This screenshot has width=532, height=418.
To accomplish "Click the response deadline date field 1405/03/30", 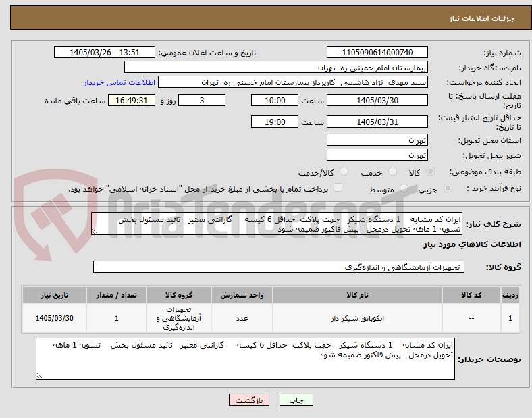I will tap(377, 101).
